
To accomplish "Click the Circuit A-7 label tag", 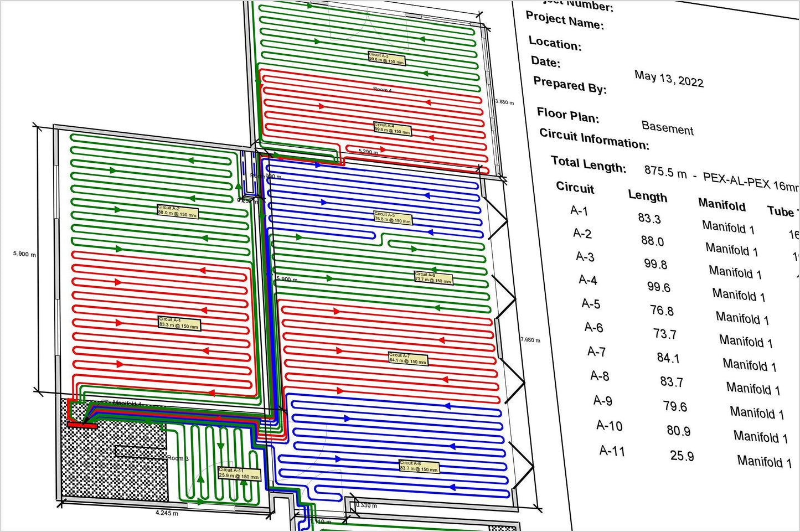I will [x=408, y=358].
